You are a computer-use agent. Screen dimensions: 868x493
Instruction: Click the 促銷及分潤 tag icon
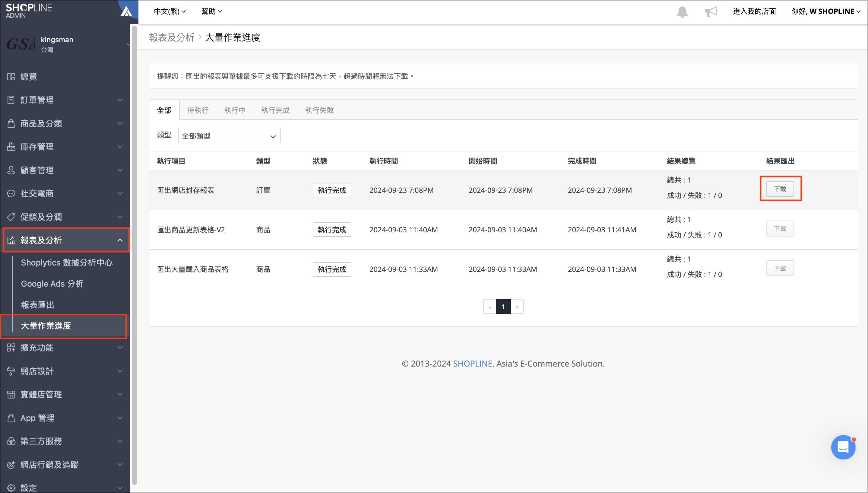click(11, 217)
